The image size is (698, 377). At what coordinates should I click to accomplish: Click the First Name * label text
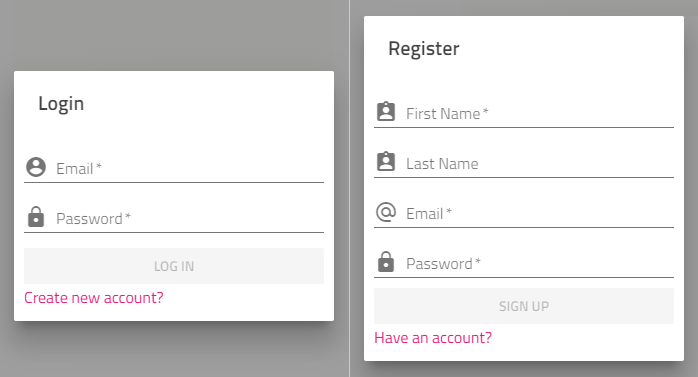447,114
